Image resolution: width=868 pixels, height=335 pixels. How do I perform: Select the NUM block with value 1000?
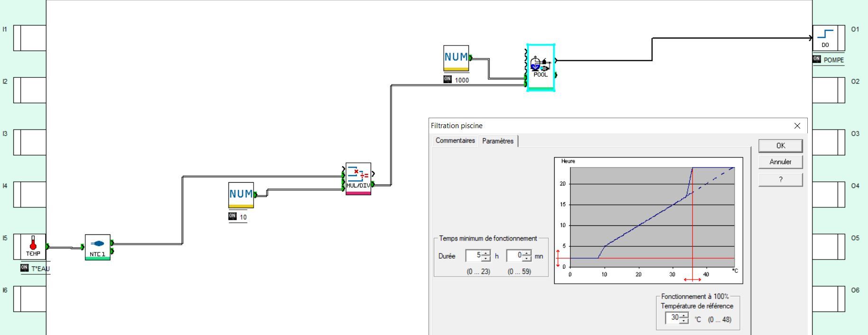(x=456, y=58)
